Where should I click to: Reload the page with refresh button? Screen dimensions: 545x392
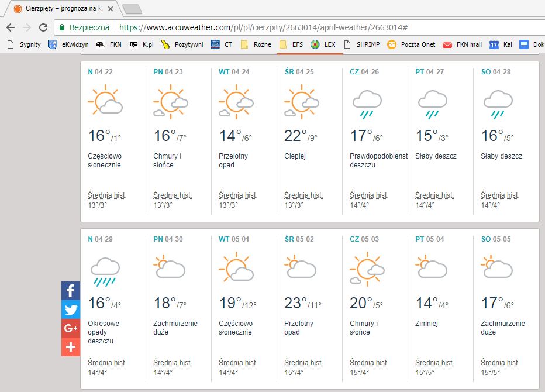coord(43,27)
